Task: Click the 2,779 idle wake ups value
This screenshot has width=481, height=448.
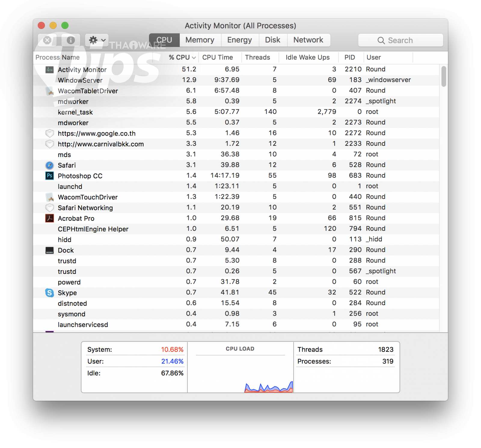Action: point(327,112)
